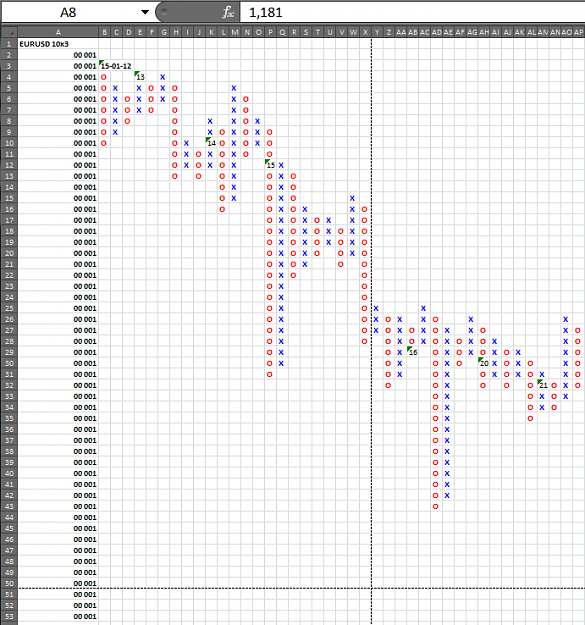
Task: Select column X header
Action: [365, 32]
